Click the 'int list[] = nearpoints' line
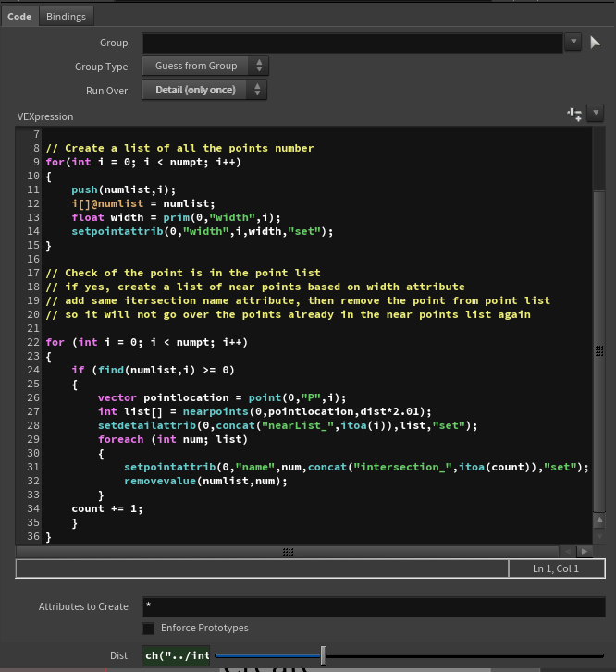Screen dimensions: 616x672 (x=265, y=411)
